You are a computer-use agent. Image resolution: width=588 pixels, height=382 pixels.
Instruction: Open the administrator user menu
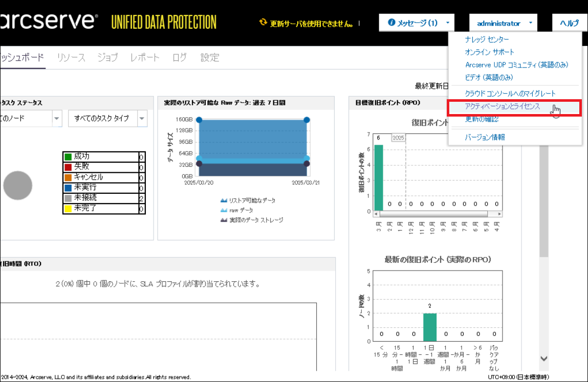click(503, 23)
